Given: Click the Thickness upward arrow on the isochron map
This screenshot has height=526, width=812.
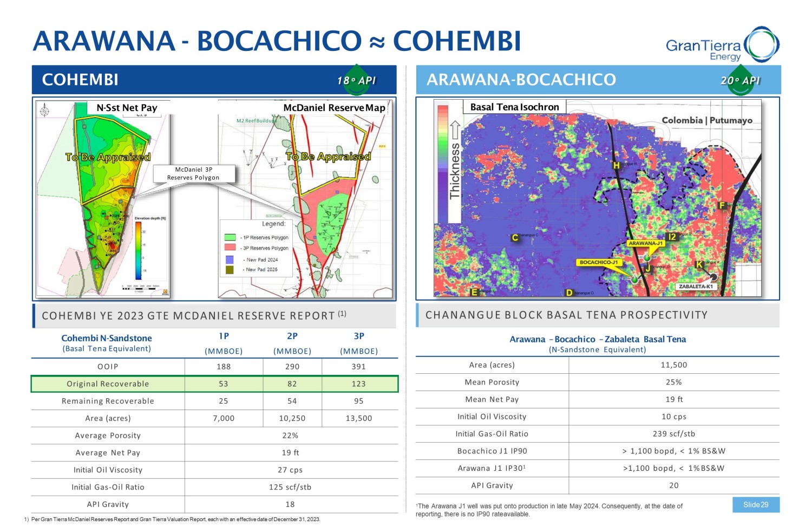Looking at the screenshot, I should tap(455, 130).
